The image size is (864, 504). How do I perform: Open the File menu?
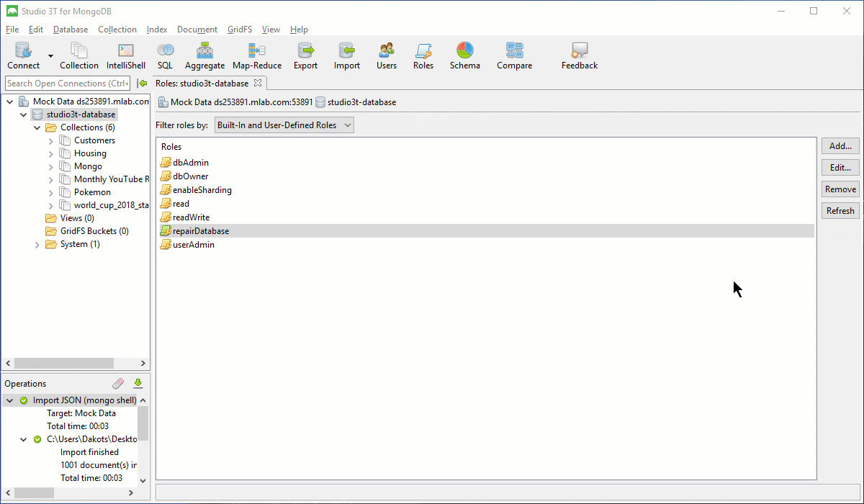[12, 30]
